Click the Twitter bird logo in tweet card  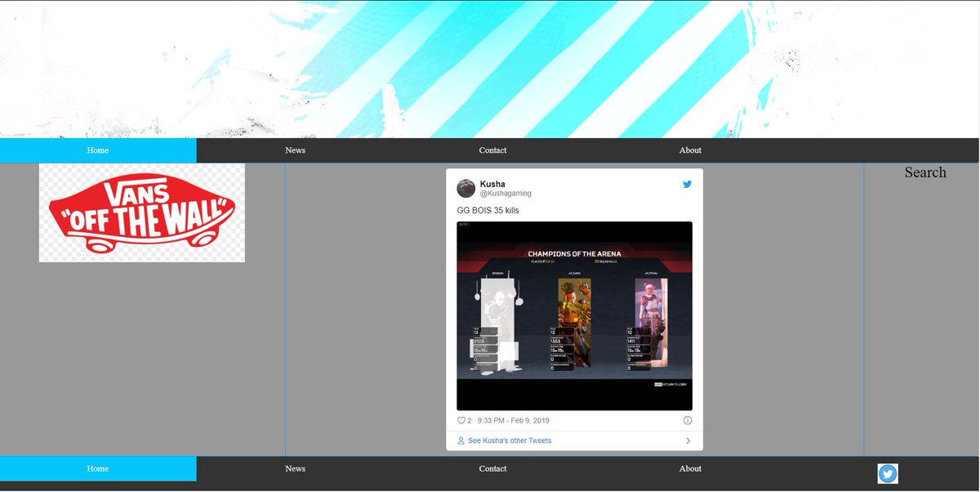point(687,185)
